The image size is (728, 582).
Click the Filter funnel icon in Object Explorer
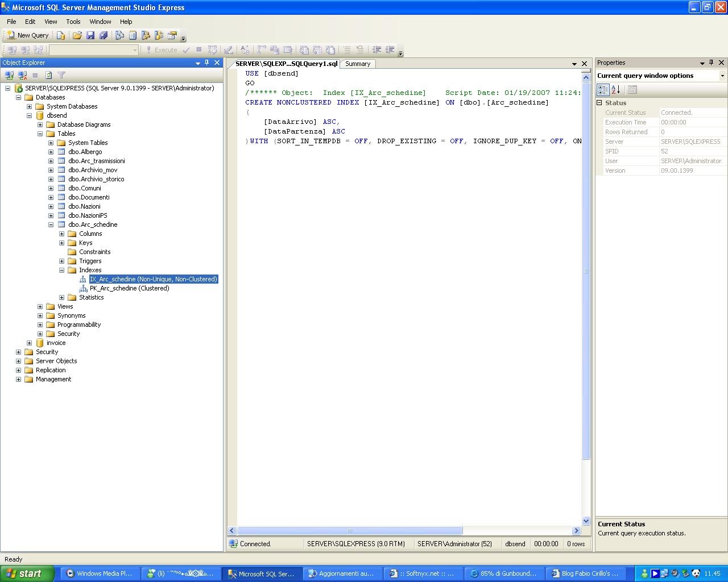pyautogui.click(x=61, y=75)
